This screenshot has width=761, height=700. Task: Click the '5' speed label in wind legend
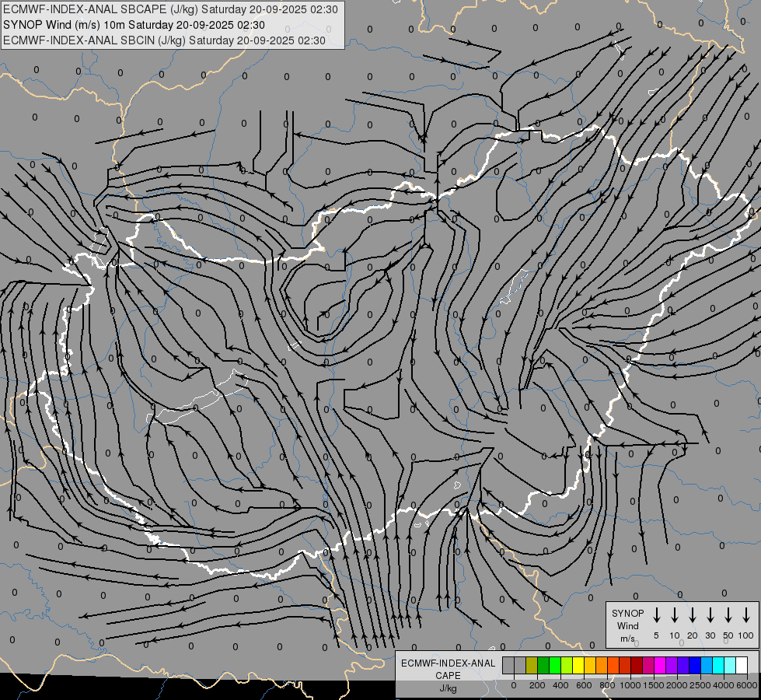point(656,635)
